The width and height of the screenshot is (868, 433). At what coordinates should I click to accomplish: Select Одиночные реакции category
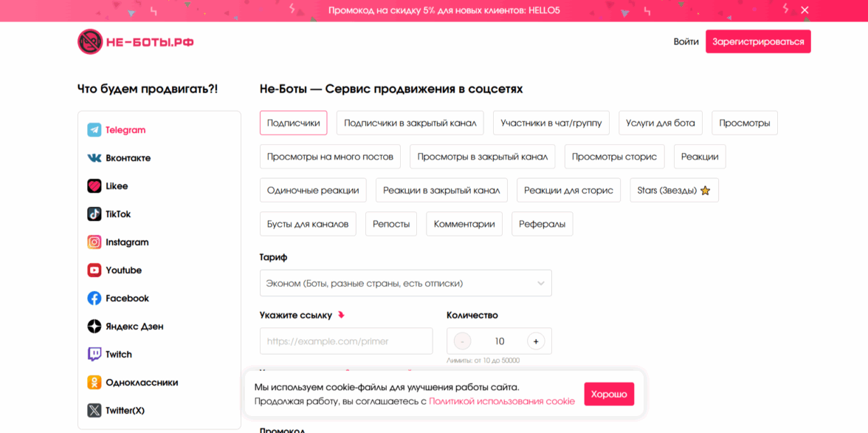point(313,191)
